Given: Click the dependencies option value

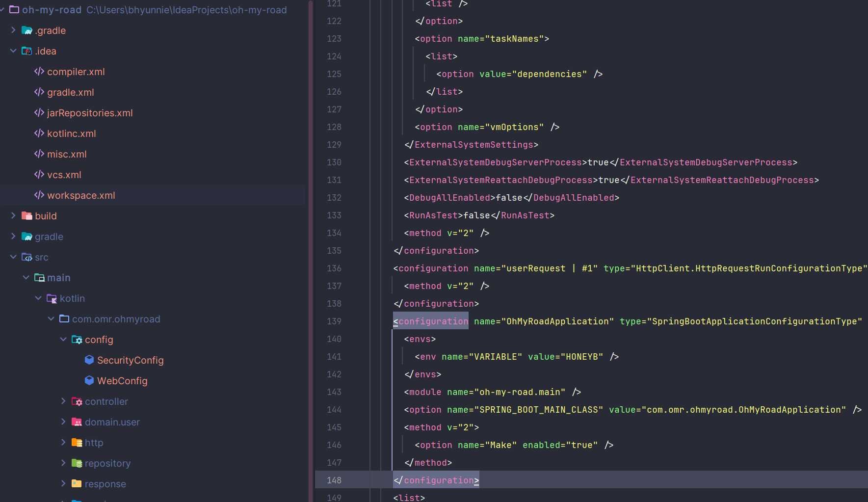Looking at the screenshot, I should click(x=550, y=74).
